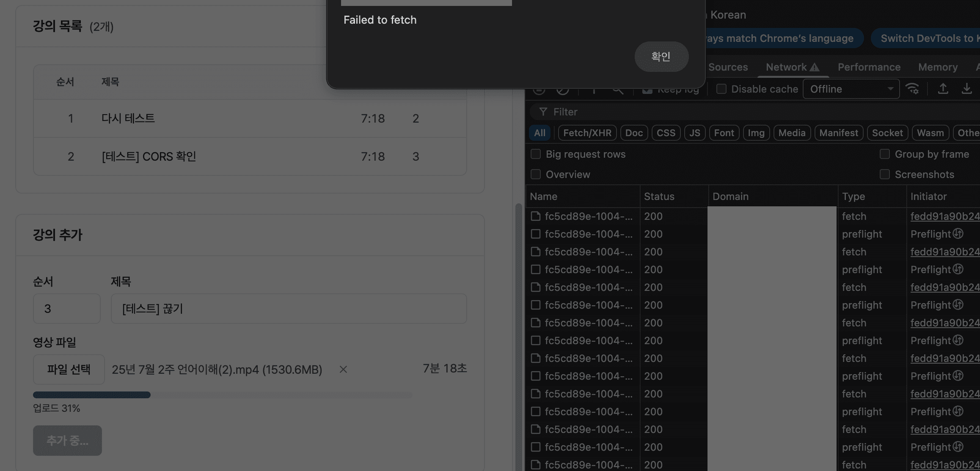Click the 파일 선택 file chooser button
980x471 pixels.
tap(69, 370)
